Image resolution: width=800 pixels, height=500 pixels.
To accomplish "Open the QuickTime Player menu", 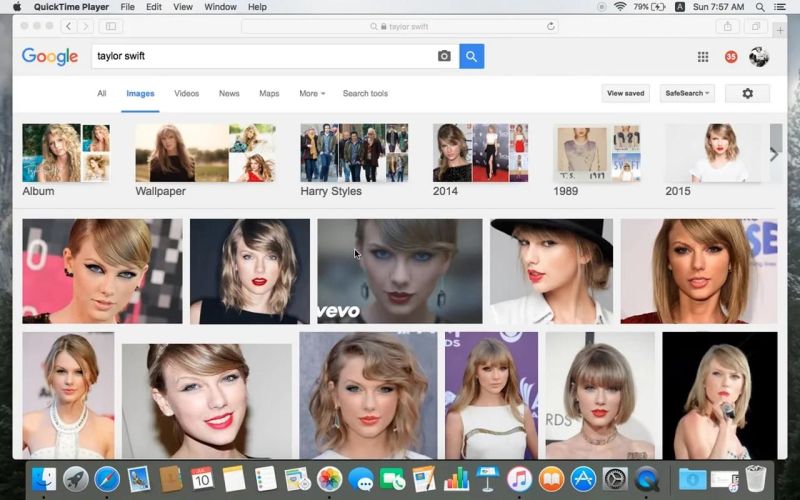I will (71, 7).
